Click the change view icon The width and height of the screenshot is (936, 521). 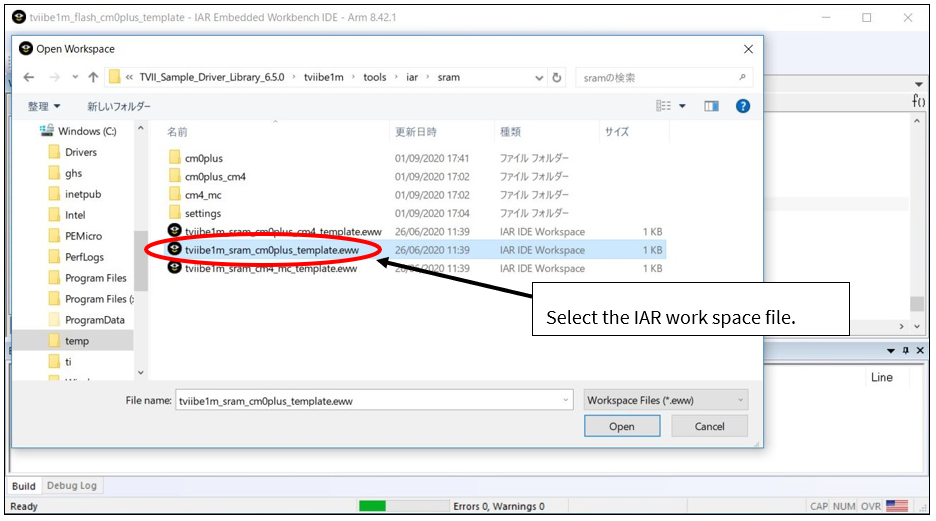tap(663, 106)
